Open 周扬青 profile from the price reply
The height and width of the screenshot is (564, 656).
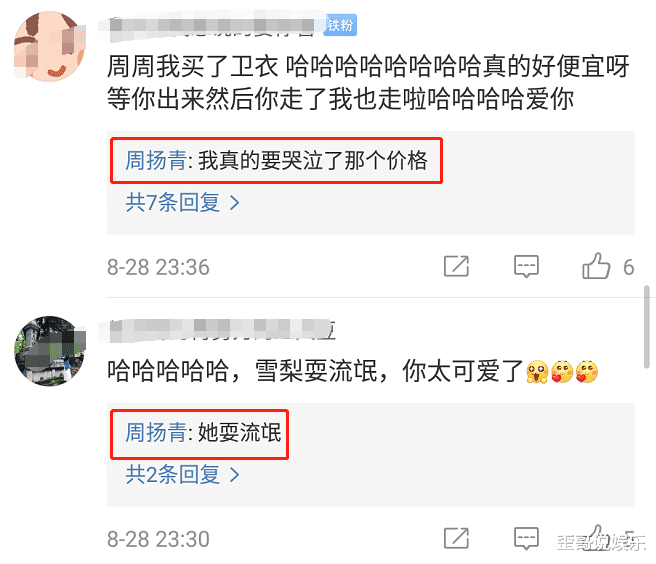(156, 161)
